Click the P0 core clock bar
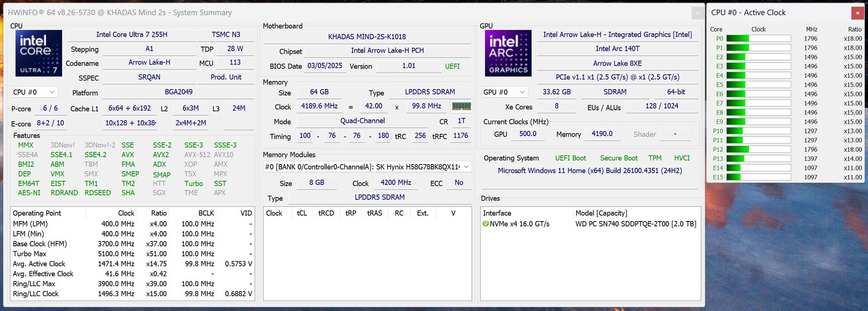The height and width of the screenshot is (311, 868). 758,39
